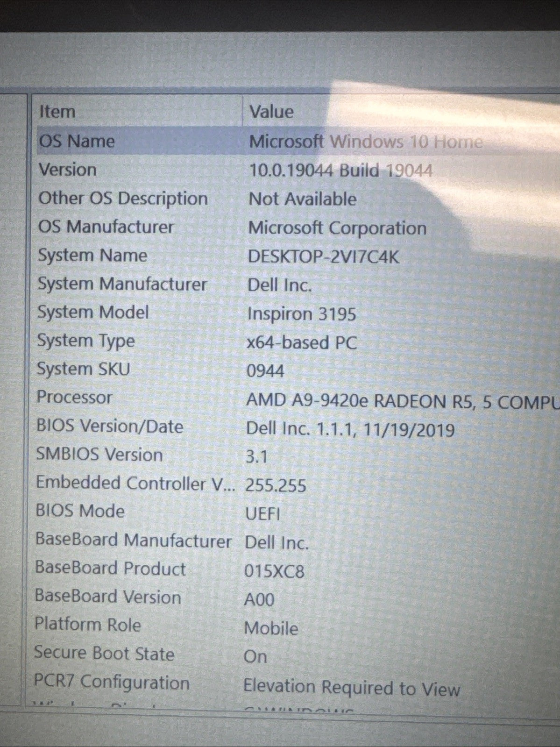Select the BaseBoard Version row
This screenshot has width=560, height=747.
coord(108,597)
